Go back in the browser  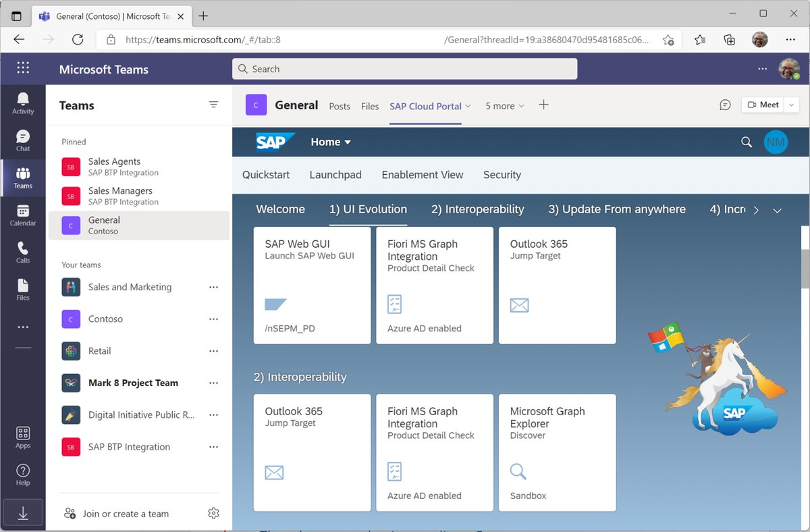19,39
